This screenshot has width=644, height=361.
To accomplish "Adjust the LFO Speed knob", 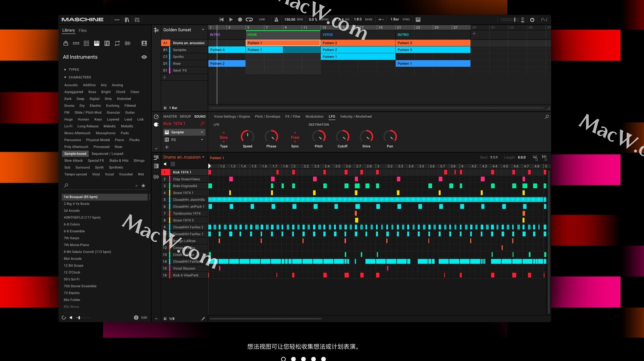I will click(248, 136).
